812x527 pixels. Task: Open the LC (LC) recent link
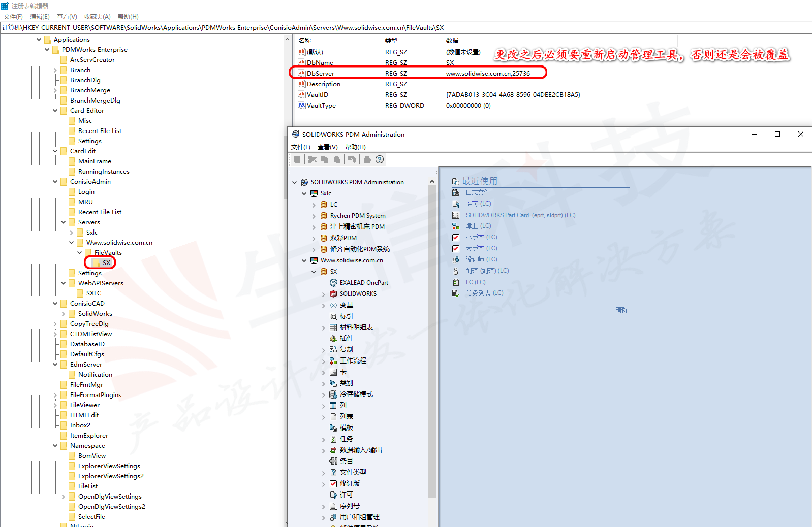[x=476, y=282]
